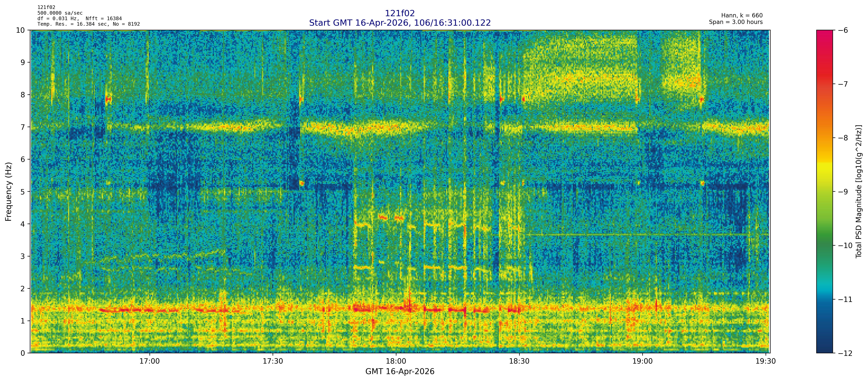Click the plot title 121f02

pyautogui.click(x=400, y=13)
